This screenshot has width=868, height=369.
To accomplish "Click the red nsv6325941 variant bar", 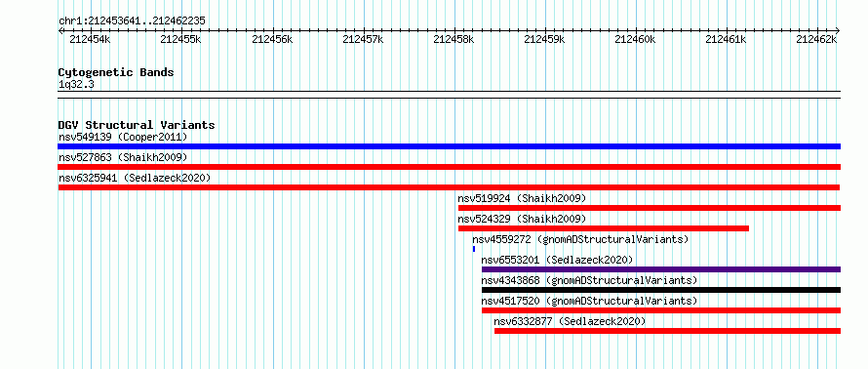I will click(449, 187).
